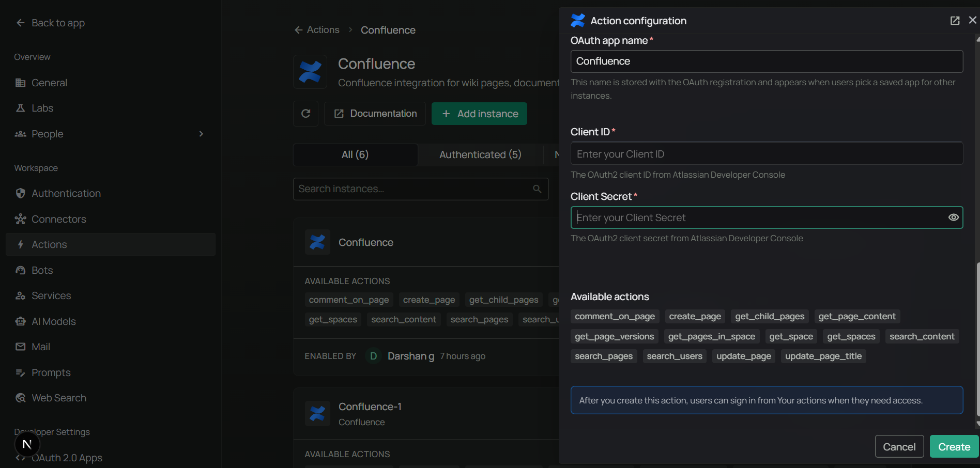Click the Web Search globe icon

click(x=21, y=398)
